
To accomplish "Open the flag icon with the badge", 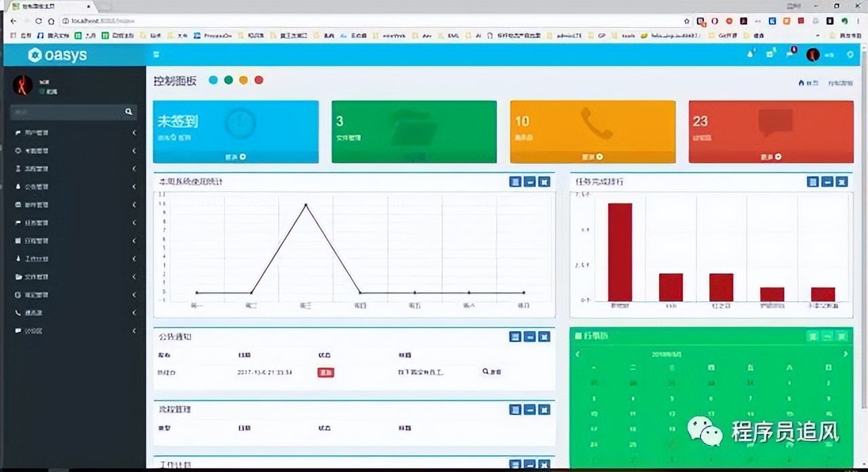I will (791, 54).
